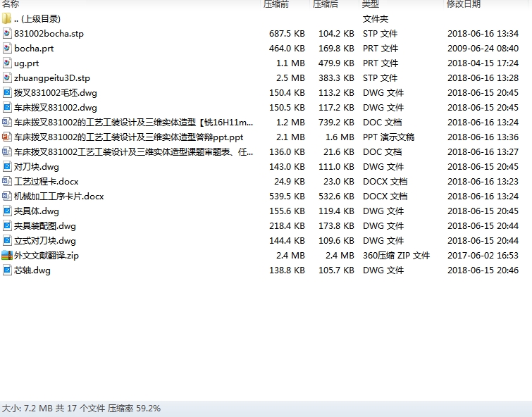The width and height of the screenshot is (532, 417).
Task: Click the status bar archive size summary
Action: tap(81, 408)
